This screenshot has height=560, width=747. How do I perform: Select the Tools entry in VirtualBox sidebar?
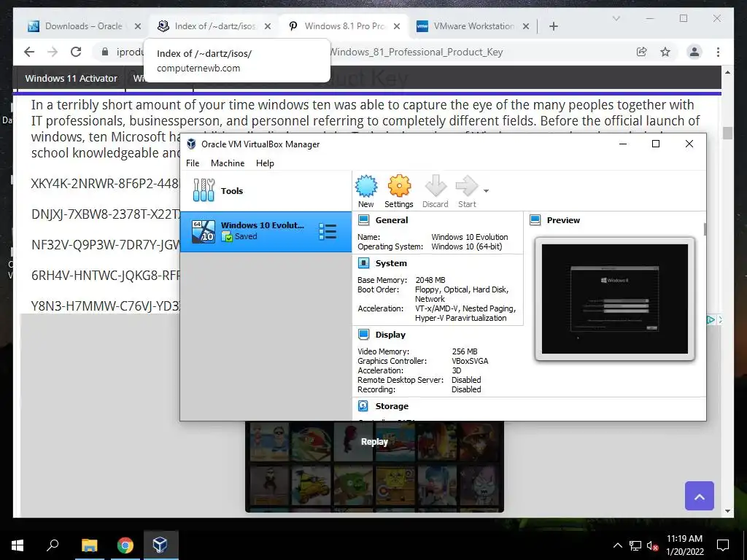click(x=266, y=190)
